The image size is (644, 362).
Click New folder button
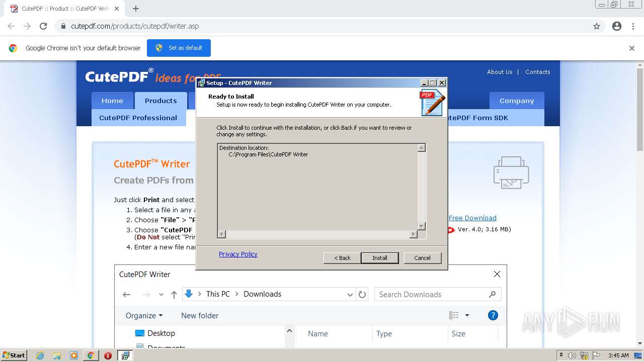(x=200, y=315)
